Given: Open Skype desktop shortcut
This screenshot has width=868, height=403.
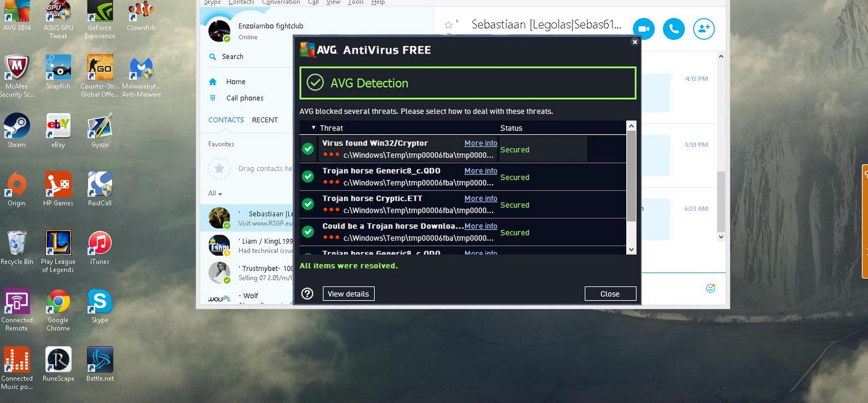Looking at the screenshot, I should coord(100,305).
